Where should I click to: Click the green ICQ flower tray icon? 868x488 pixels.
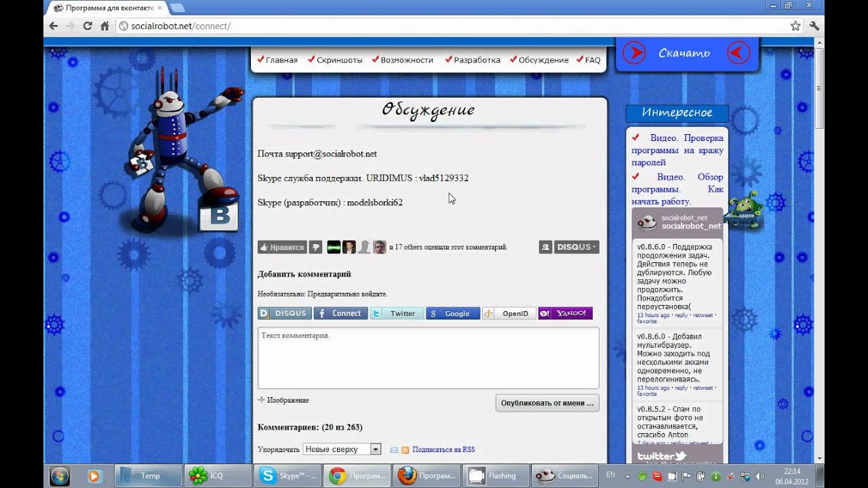click(642, 476)
